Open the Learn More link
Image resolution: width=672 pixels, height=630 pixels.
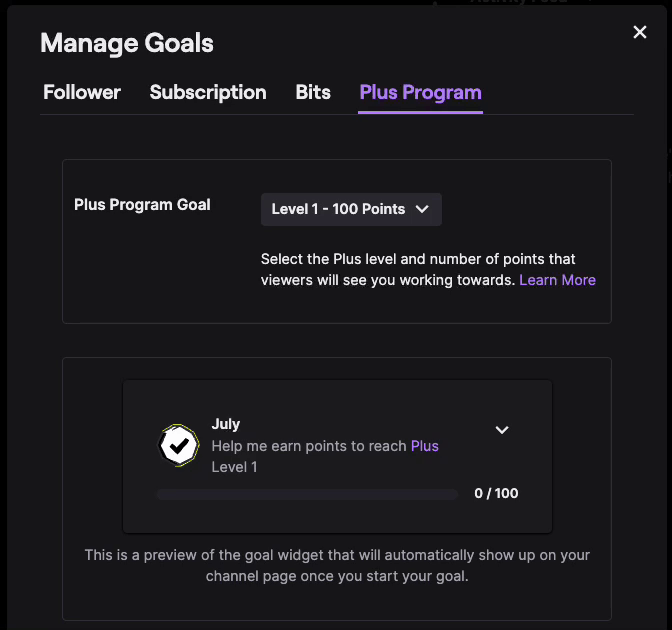point(557,280)
